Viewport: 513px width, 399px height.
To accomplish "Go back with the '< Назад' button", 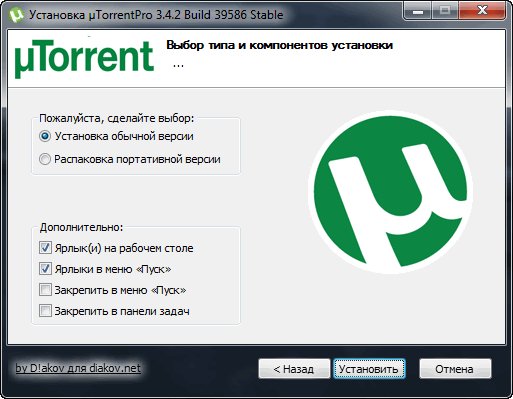I will [x=294, y=369].
